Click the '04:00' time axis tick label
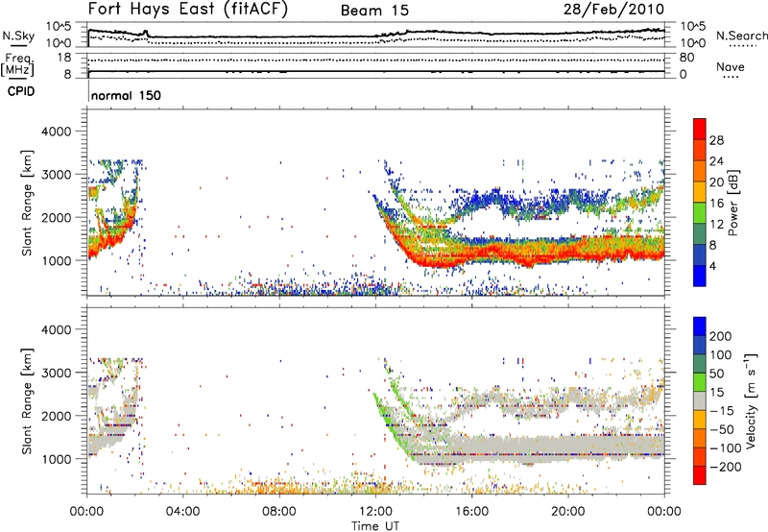This screenshot has height=532, width=768. [x=182, y=512]
